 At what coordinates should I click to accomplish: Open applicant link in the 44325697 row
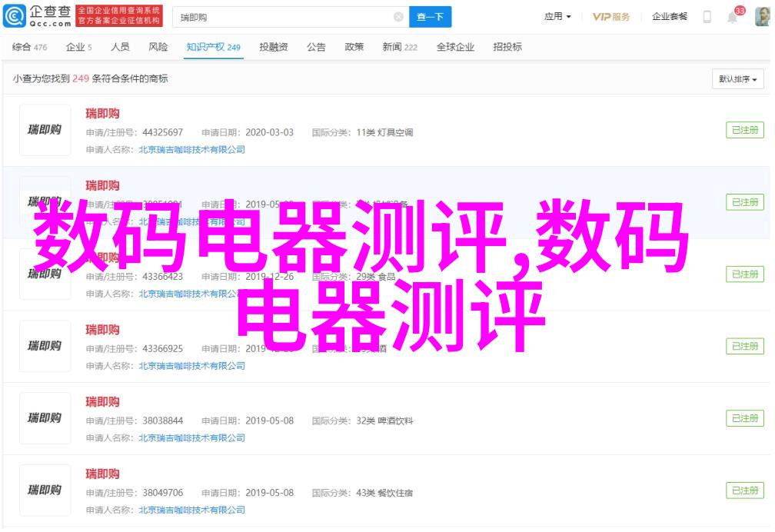pyautogui.click(x=191, y=150)
